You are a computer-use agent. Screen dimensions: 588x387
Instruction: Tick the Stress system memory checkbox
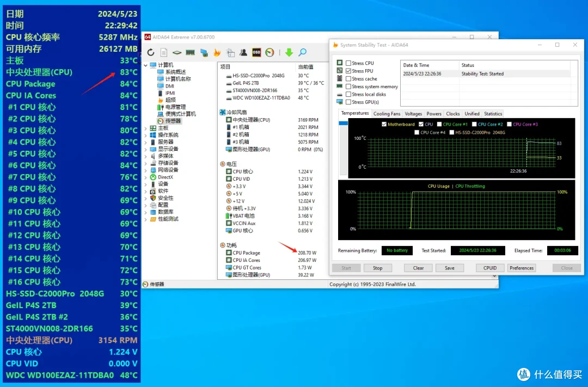pos(348,87)
